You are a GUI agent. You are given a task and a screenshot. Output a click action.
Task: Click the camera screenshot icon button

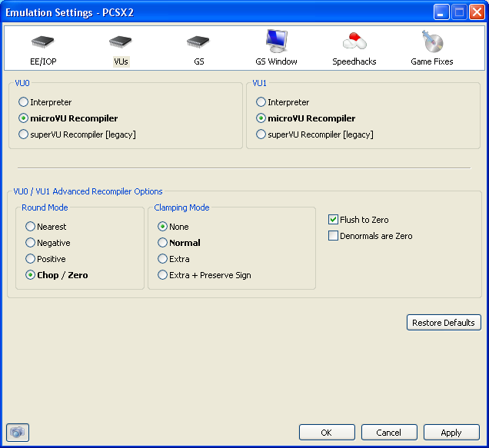tap(18, 433)
